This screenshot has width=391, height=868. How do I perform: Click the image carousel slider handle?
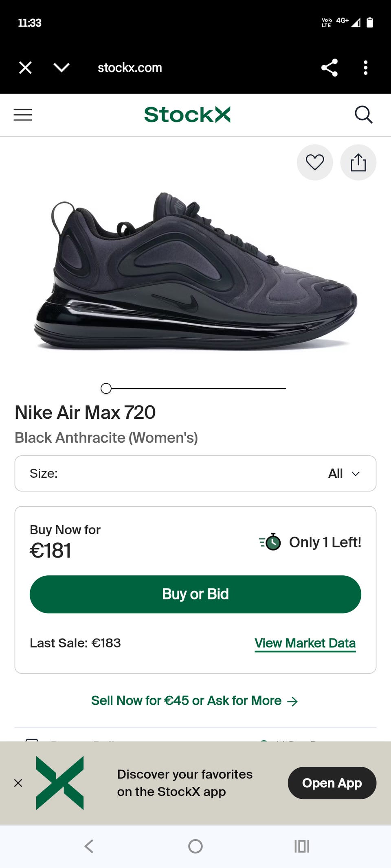click(x=106, y=389)
